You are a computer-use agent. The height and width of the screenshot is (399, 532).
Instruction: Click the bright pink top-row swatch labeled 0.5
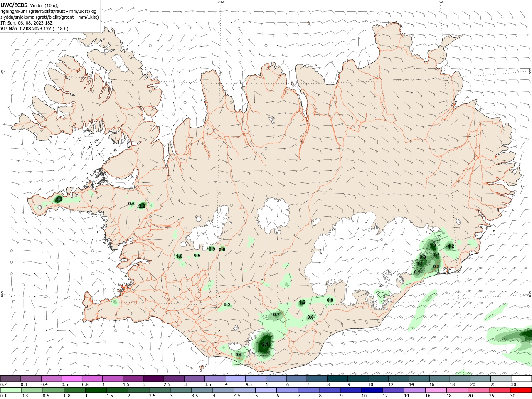(x=72, y=378)
